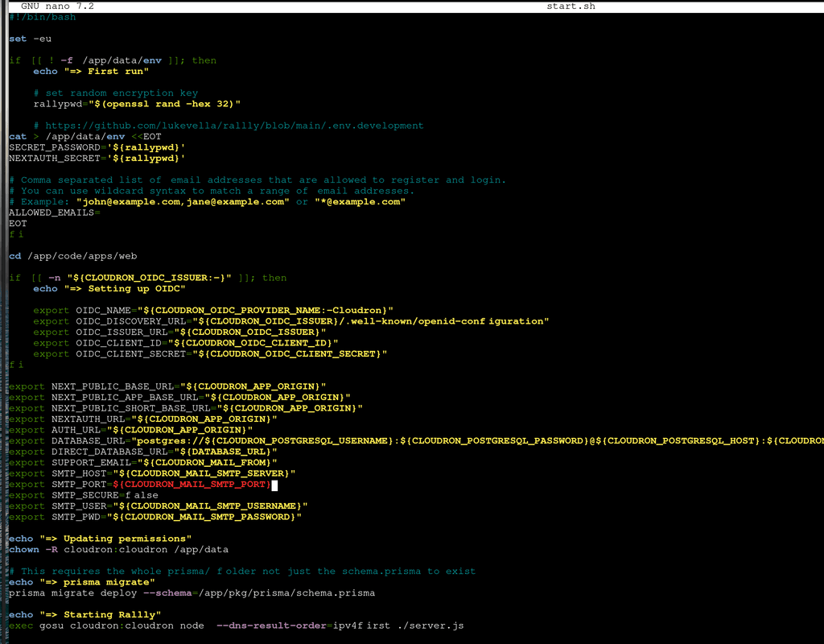The image size is (824, 644).
Task: Click the prisma migrate deploy command line
Action: coord(192,592)
